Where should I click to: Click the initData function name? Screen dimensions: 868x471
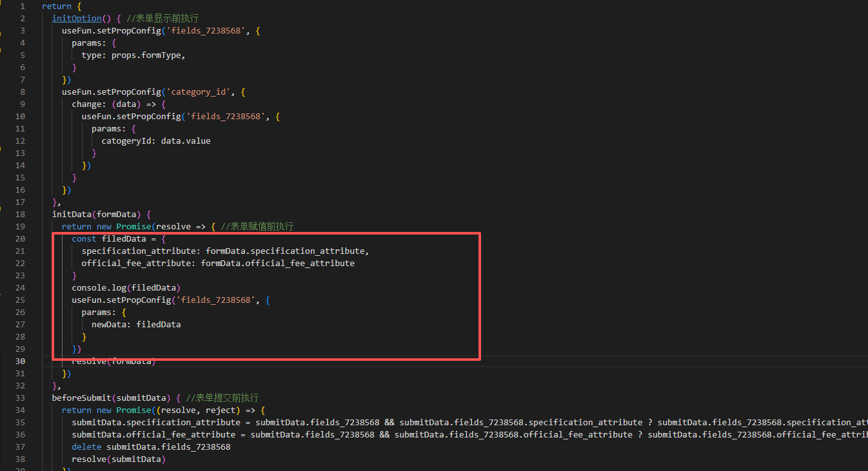[x=72, y=215]
